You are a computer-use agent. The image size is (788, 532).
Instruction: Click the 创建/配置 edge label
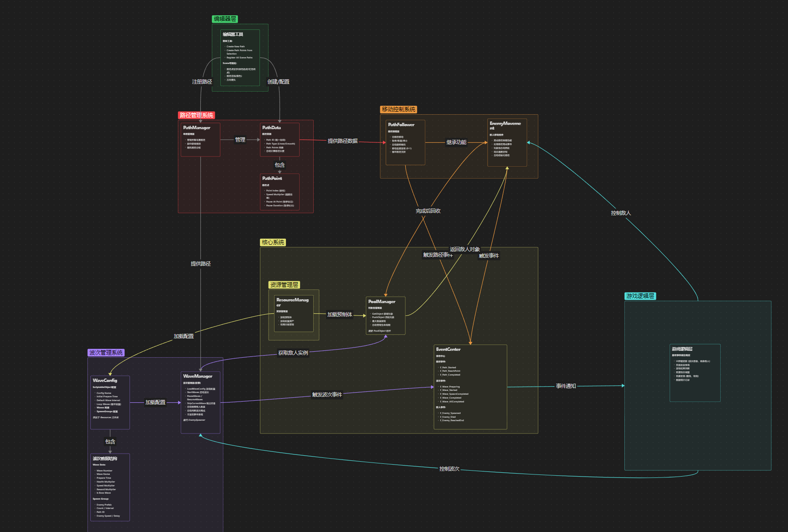(x=278, y=81)
